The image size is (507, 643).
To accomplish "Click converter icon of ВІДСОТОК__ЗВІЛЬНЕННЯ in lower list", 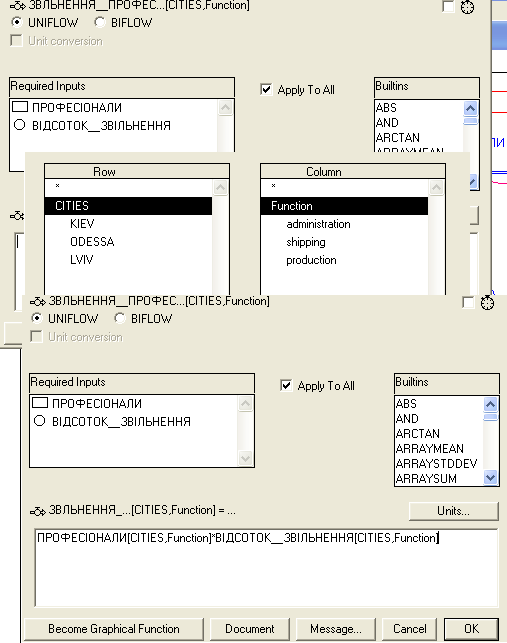I will pos(39,421).
